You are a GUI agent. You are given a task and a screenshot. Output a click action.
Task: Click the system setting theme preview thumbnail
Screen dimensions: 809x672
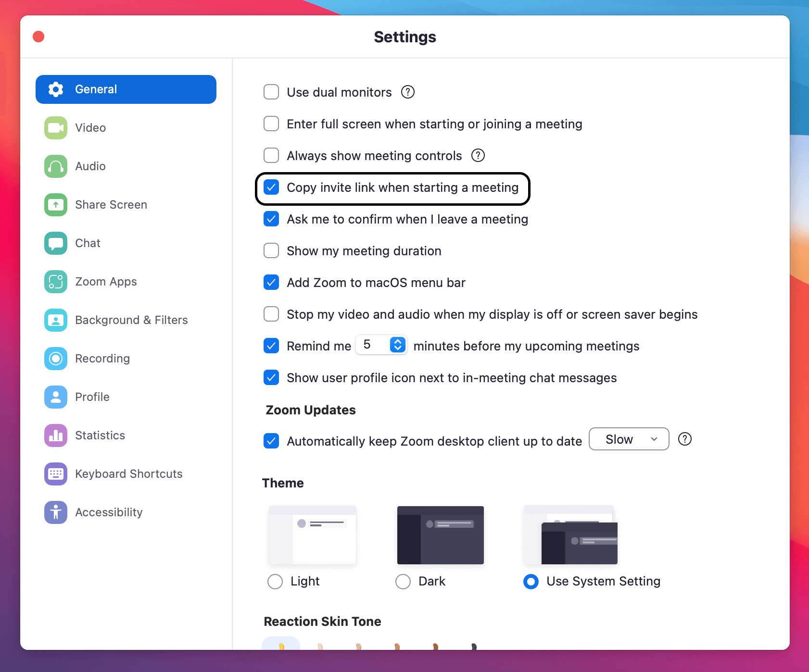click(571, 535)
